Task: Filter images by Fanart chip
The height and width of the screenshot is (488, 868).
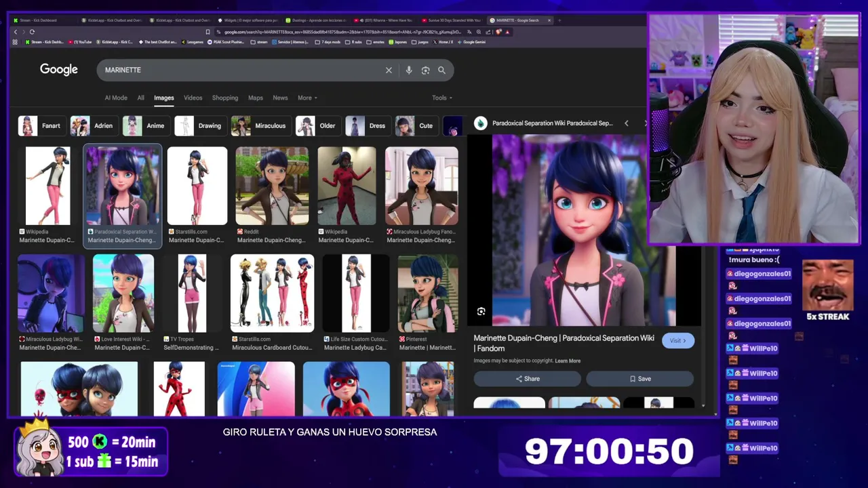Action: point(41,126)
